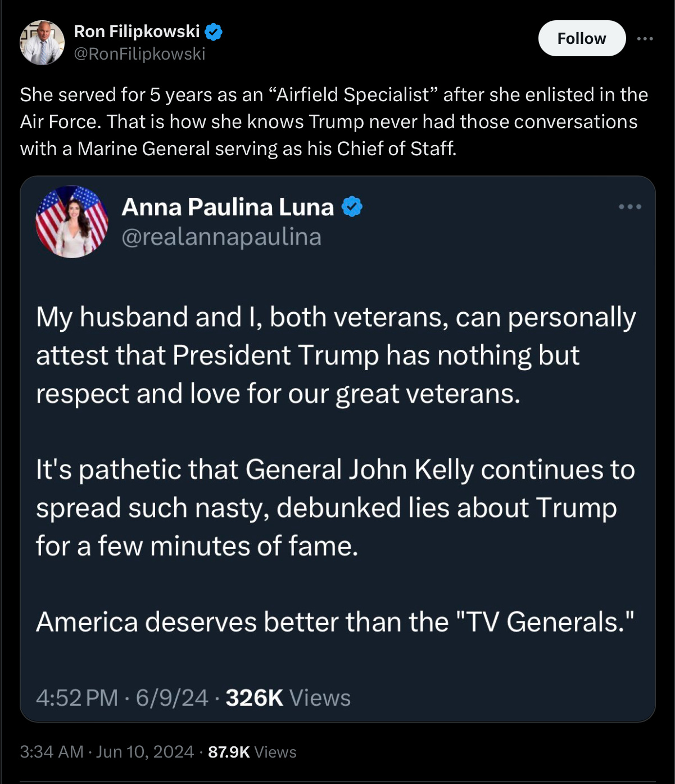The height and width of the screenshot is (784, 675).
Task: Click the verified badge beside Ron Filipkowski
Action: pos(214,31)
